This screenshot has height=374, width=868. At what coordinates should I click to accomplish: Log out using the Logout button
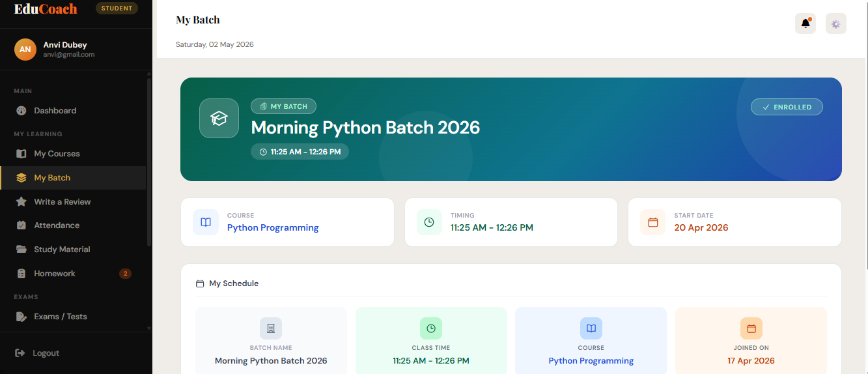coord(37,353)
